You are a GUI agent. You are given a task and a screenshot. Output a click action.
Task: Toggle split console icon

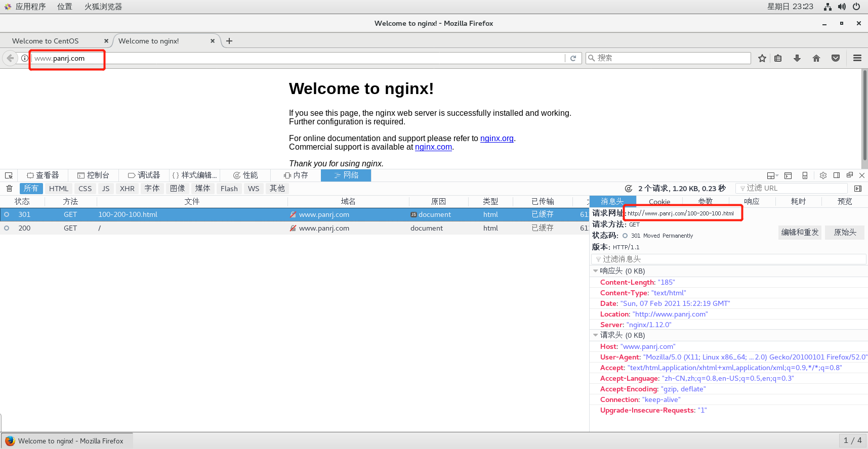(x=788, y=175)
